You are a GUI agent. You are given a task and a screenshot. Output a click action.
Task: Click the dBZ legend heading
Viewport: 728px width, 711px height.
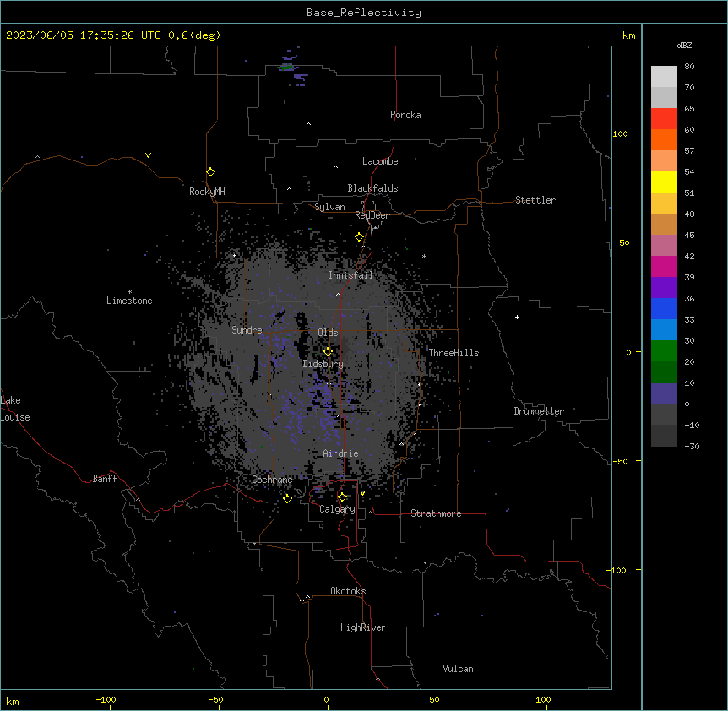tap(684, 46)
